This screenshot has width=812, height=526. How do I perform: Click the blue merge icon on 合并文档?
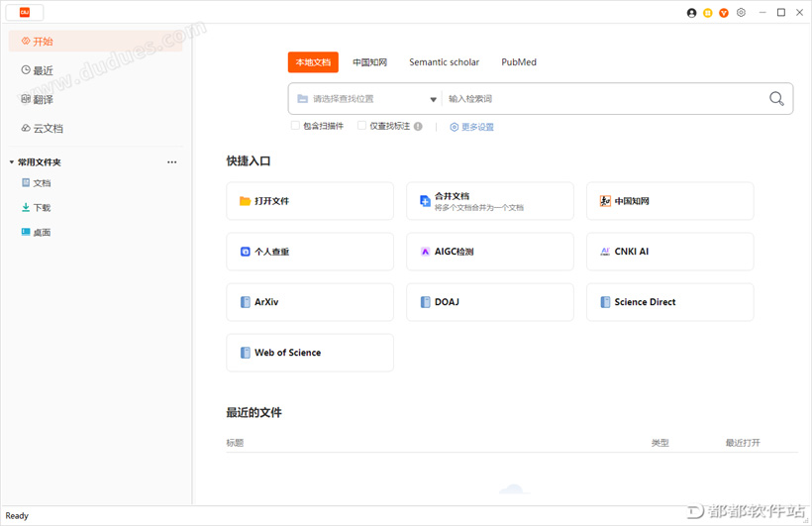click(x=425, y=201)
